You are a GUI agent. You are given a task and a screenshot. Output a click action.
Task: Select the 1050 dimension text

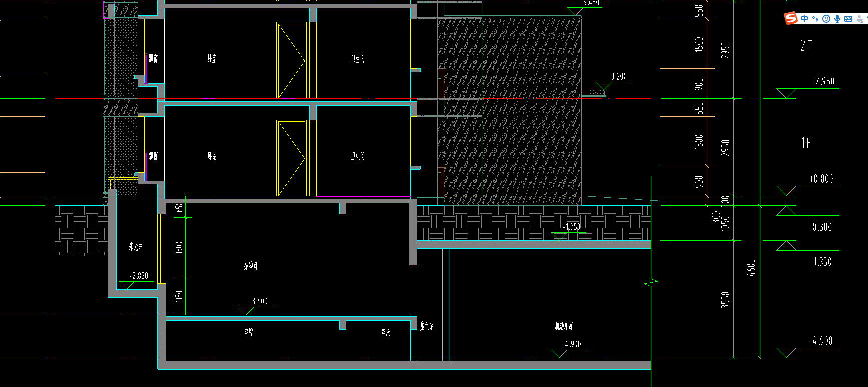pyautogui.click(x=725, y=223)
